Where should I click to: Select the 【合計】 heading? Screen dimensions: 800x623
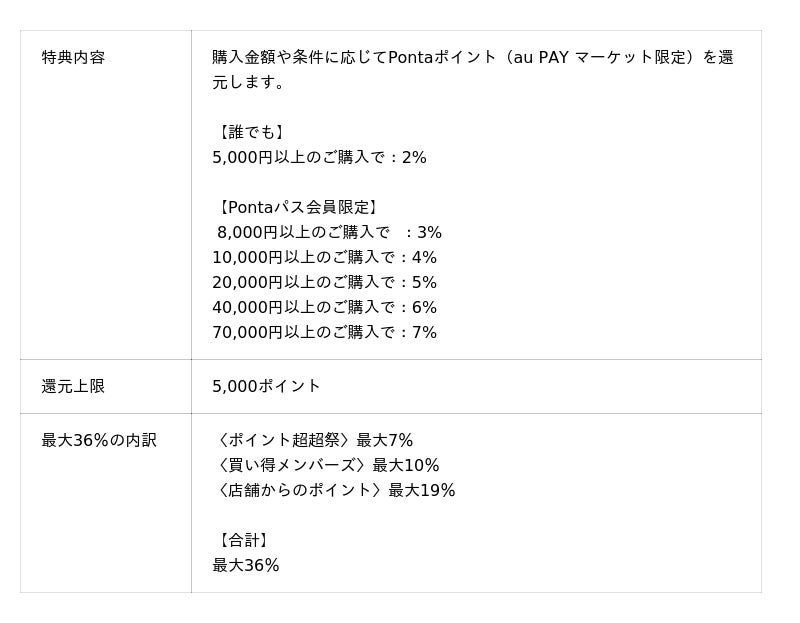pyautogui.click(x=242, y=540)
